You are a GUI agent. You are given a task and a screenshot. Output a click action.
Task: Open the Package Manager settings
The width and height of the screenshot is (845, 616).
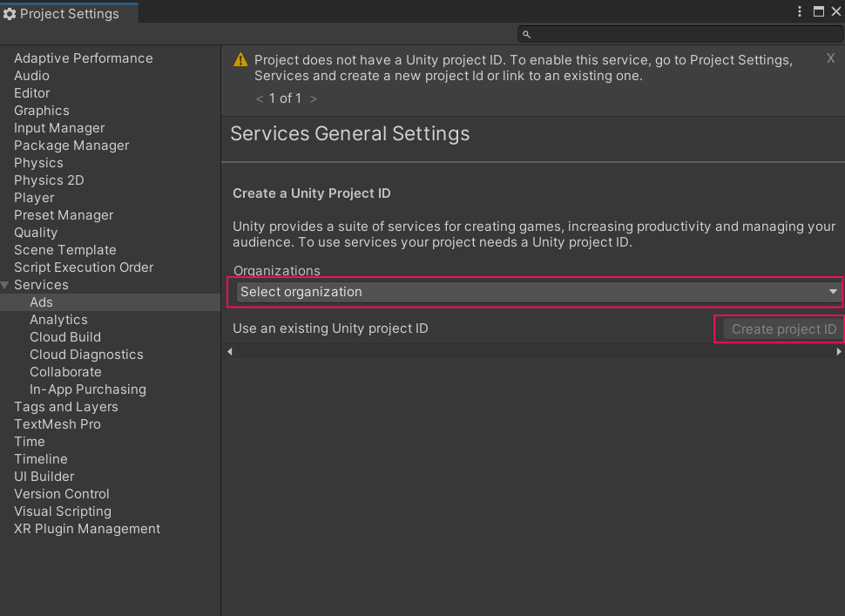coord(71,146)
